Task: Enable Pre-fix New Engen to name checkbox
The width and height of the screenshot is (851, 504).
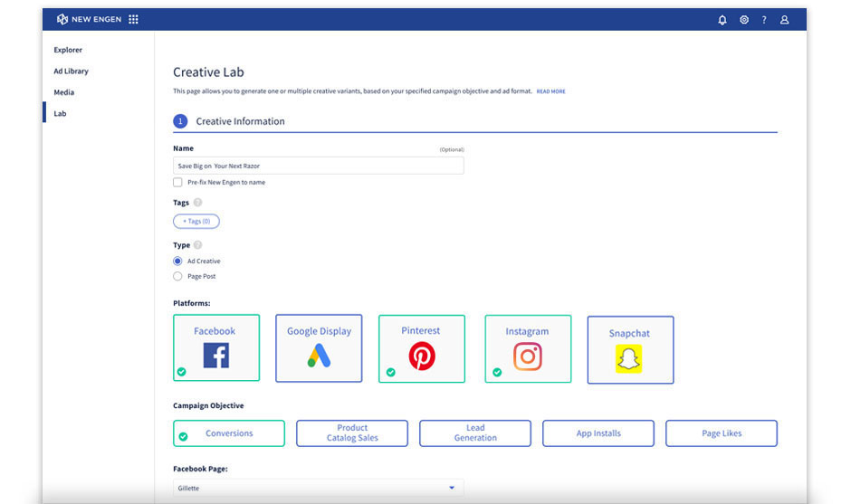Action: pyautogui.click(x=177, y=182)
